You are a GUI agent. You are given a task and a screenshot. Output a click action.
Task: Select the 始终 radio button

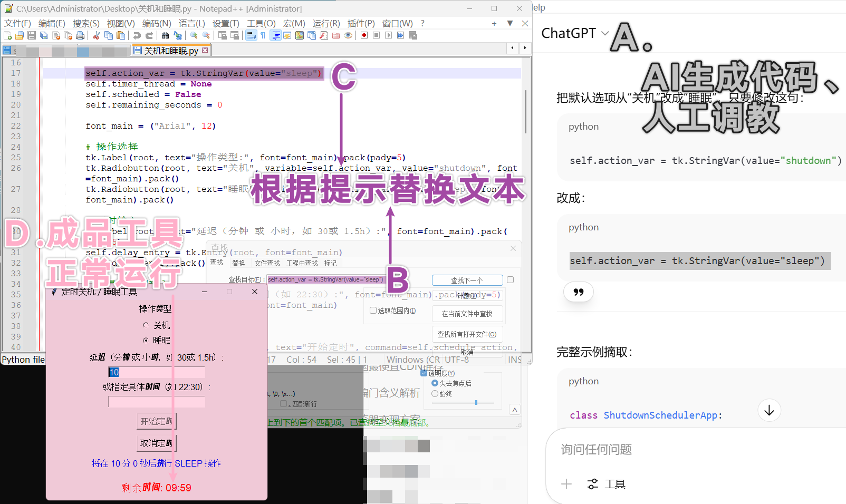point(435,393)
